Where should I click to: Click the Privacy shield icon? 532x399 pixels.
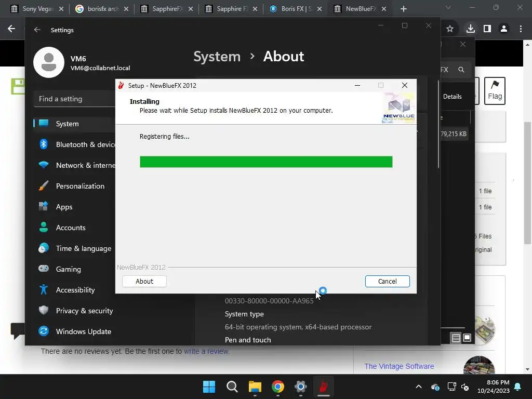point(44,310)
